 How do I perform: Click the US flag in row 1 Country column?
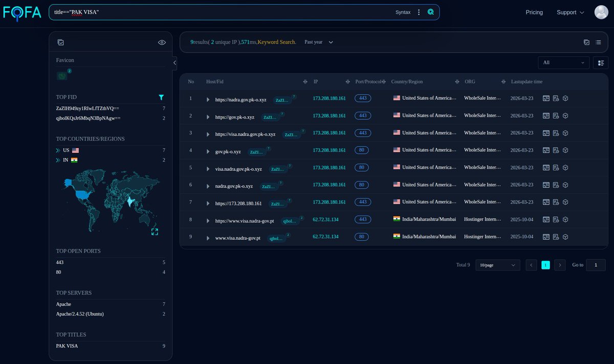tap(397, 98)
